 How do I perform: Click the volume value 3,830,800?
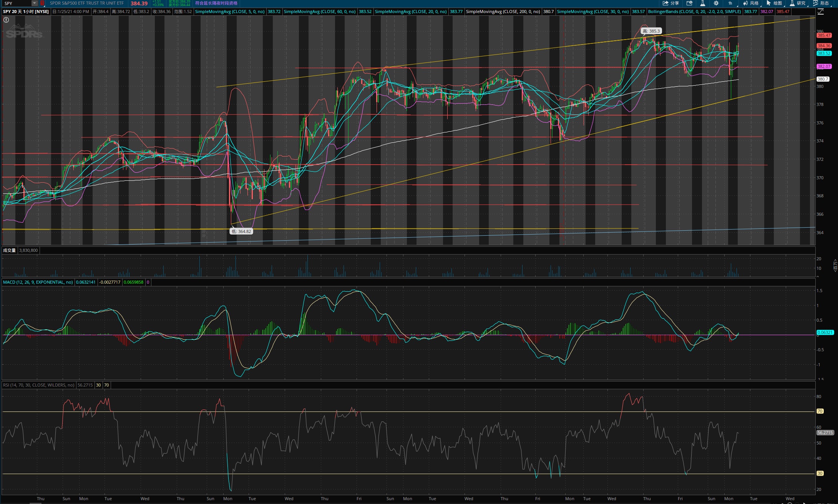pyautogui.click(x=28, y=250)
